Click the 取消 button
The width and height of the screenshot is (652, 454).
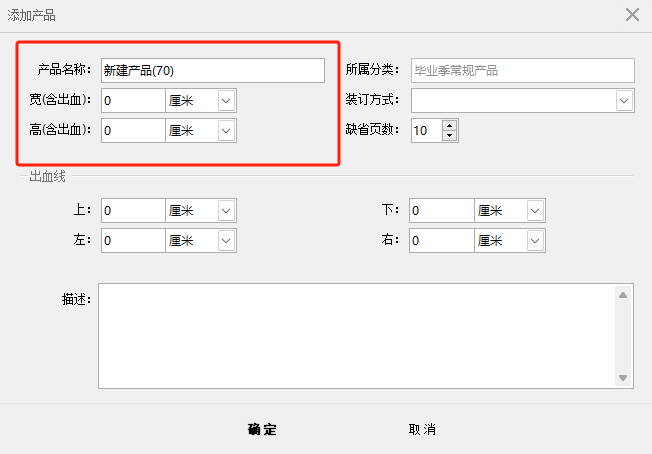coord(422,429)
